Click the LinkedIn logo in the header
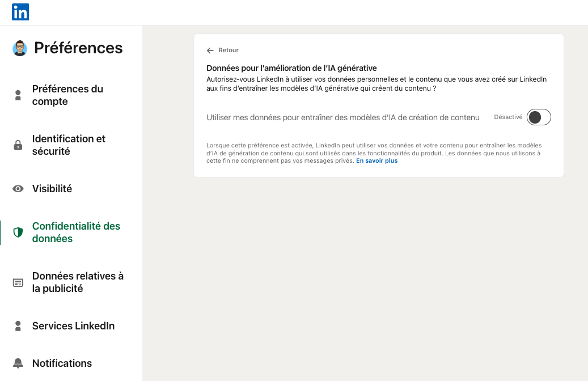 coord(20,12)
